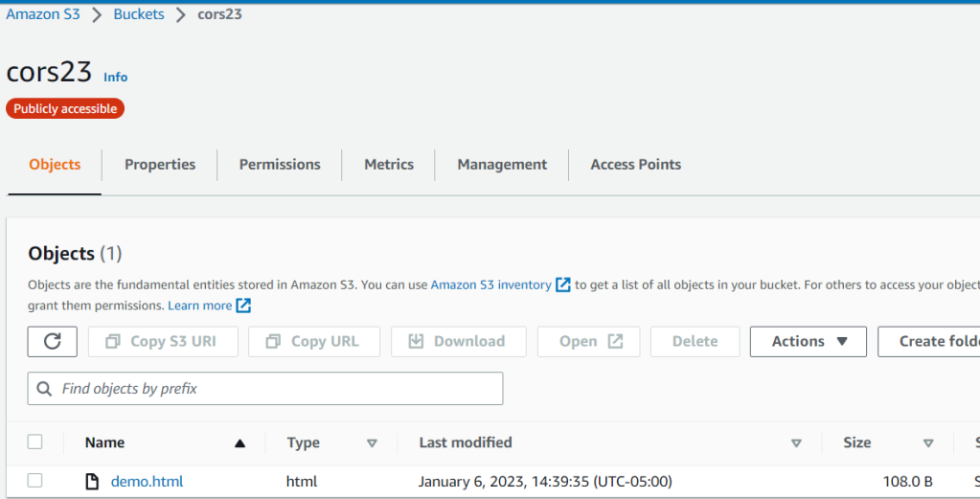980x499 pixels.
Task: Open the Learn more link
Action: tap(200, 306)
